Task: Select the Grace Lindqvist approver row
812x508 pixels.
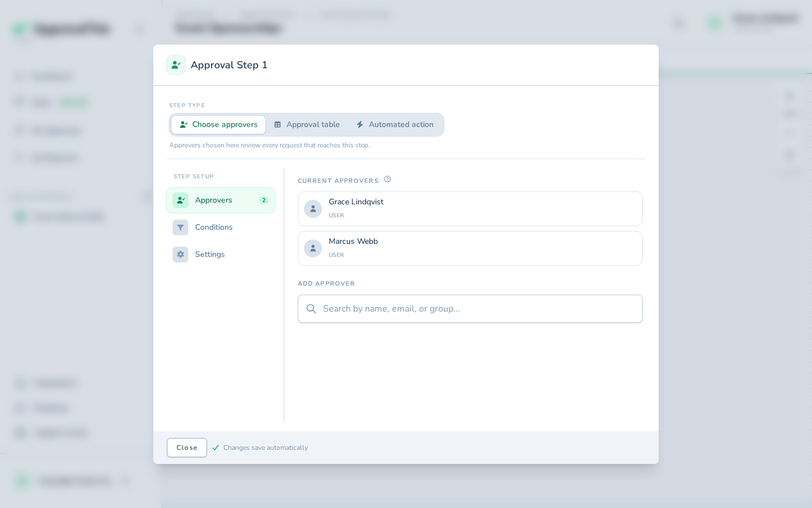Action: 470,209
